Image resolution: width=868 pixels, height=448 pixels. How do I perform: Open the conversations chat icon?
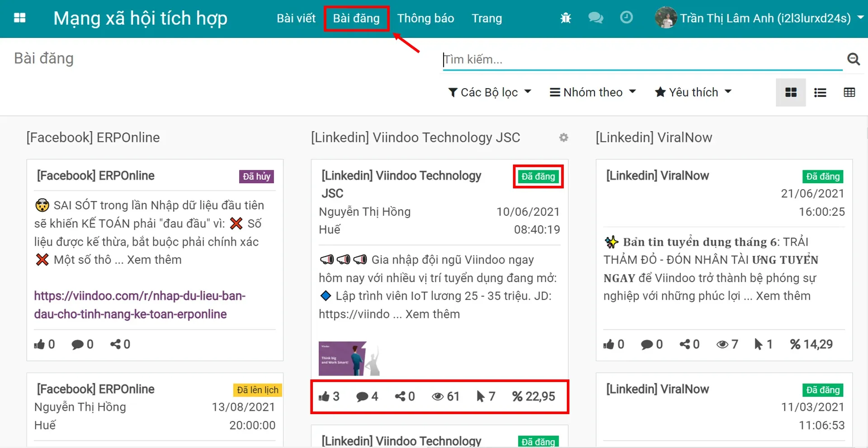595,18
